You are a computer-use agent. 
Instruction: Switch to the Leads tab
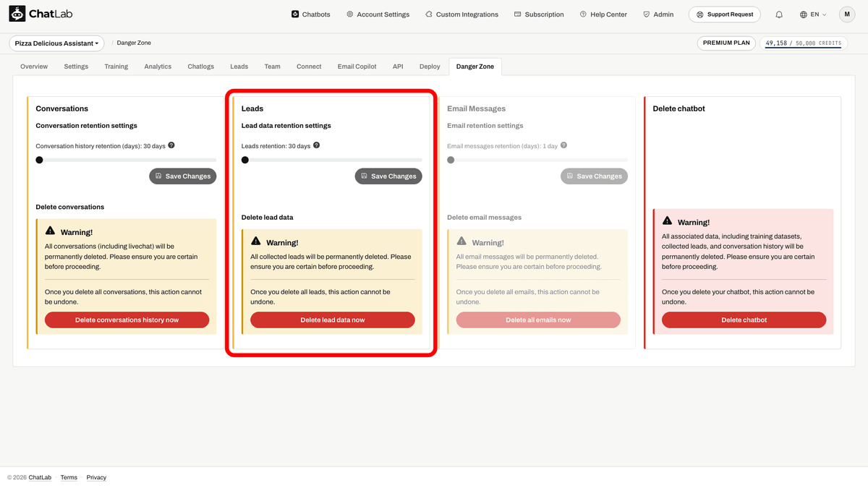239,67
